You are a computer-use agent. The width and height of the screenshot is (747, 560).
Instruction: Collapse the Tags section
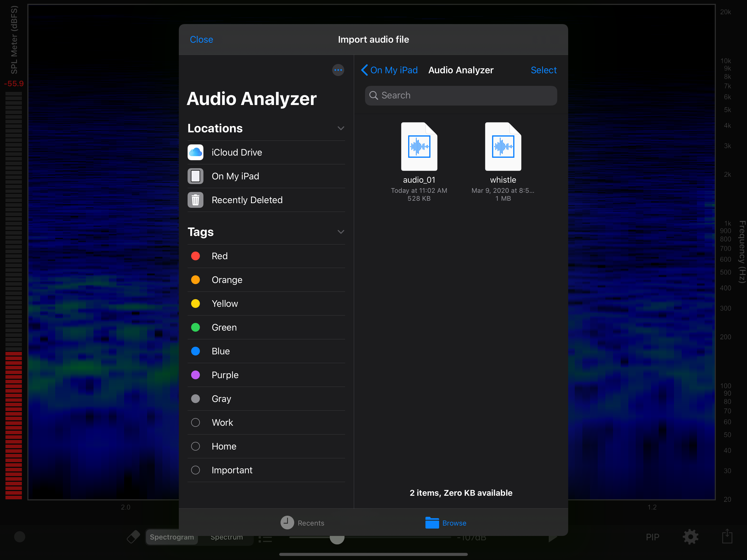341,232
